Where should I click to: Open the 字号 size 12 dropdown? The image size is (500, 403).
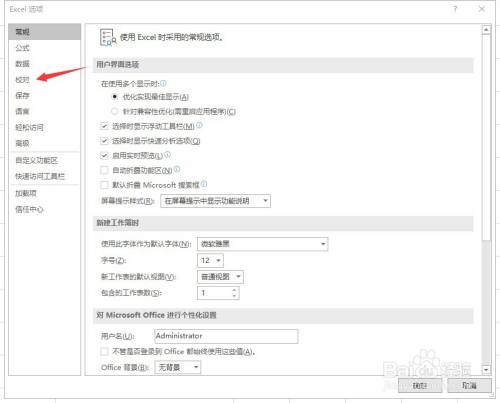(x=210, y=260)
